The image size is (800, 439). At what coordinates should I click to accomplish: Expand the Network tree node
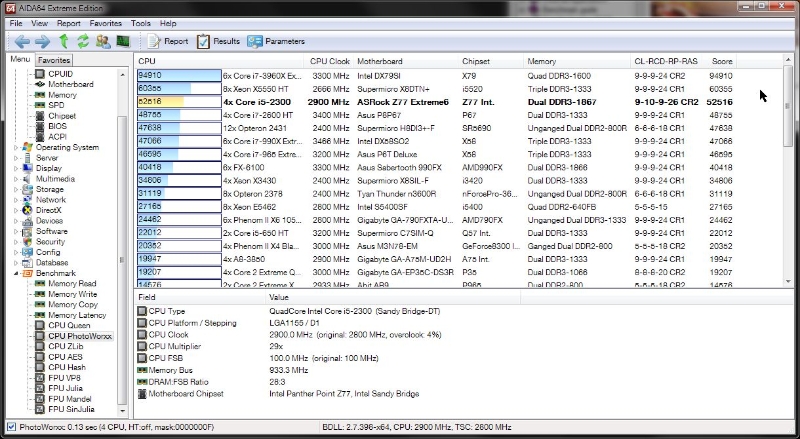[x=16, y=200]
